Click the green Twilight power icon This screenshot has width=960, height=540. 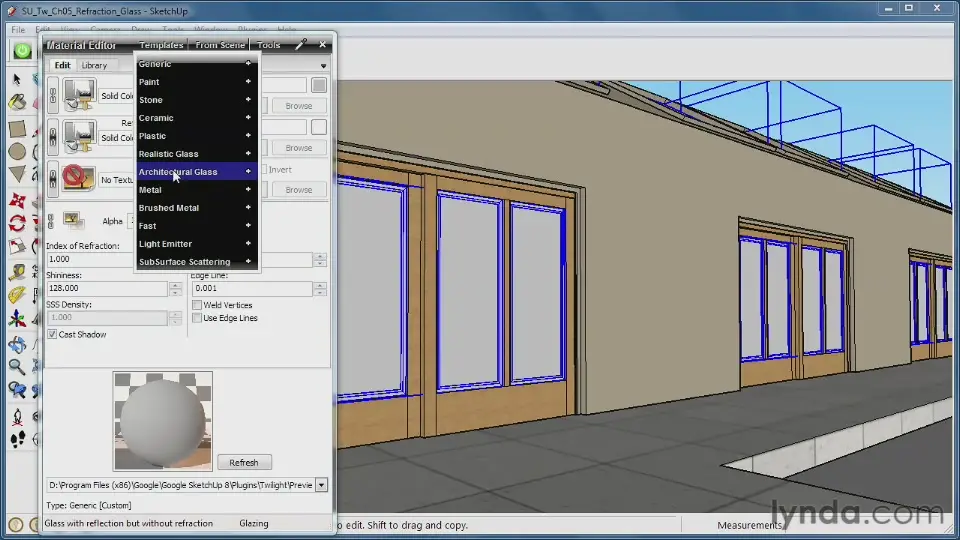22,51
